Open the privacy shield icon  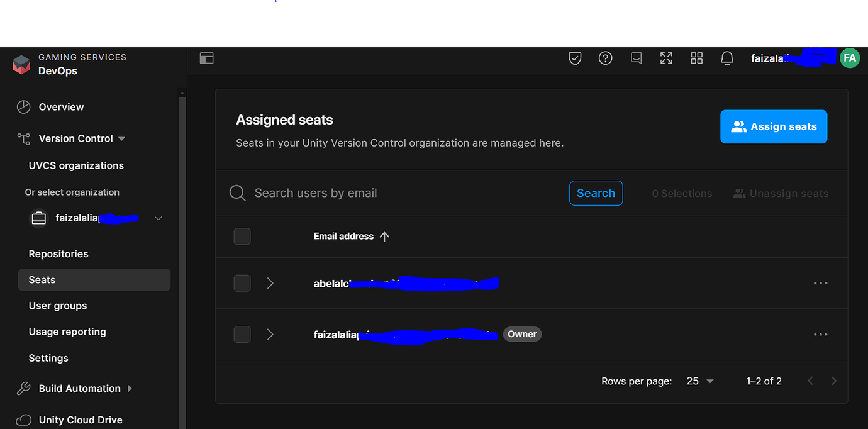pos(574,58)
